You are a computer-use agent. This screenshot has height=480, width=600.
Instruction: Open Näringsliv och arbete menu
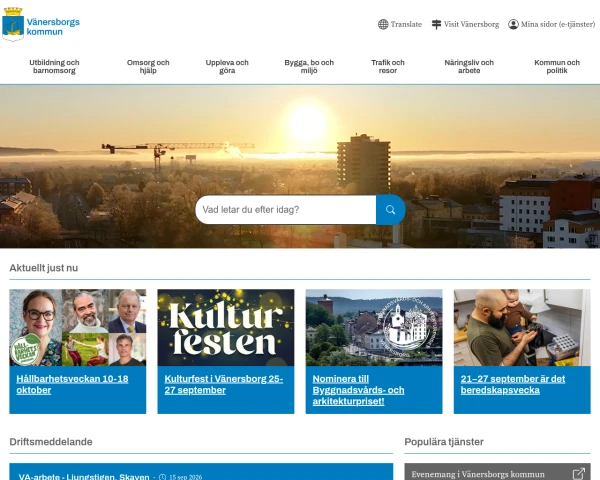pyautogui.click(x=469, y=67)
